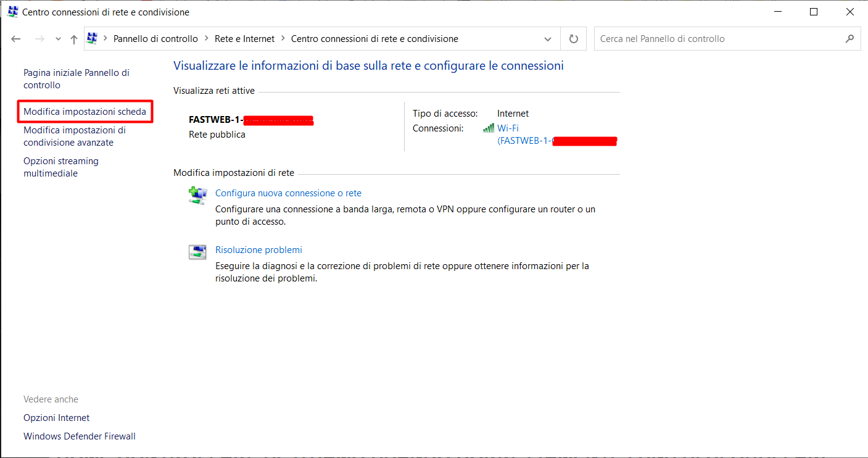Click window title bar network icon
This screenshot has height=458, width=868.
tap(12, 12)
